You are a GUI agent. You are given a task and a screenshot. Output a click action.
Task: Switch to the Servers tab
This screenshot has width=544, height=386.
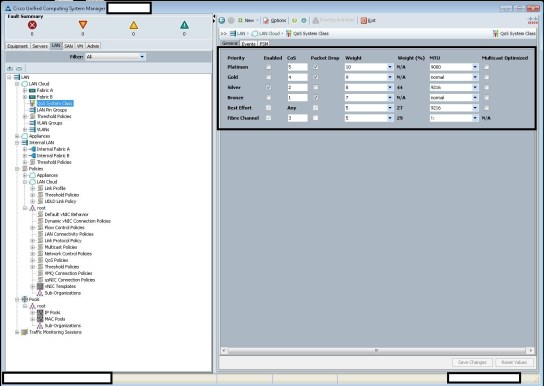[x=40, y=46]
